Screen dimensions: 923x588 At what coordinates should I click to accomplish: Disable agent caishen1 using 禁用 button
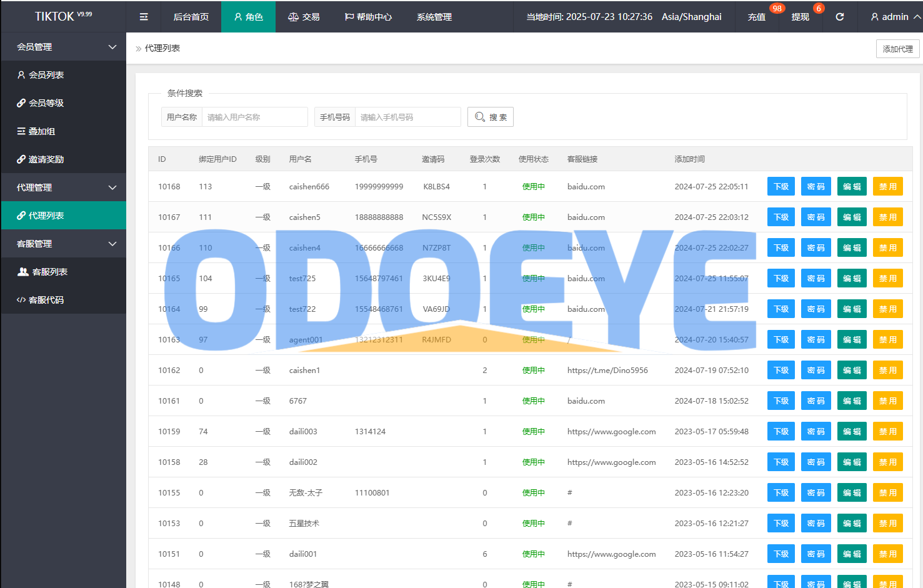click(x=887, y=371)
